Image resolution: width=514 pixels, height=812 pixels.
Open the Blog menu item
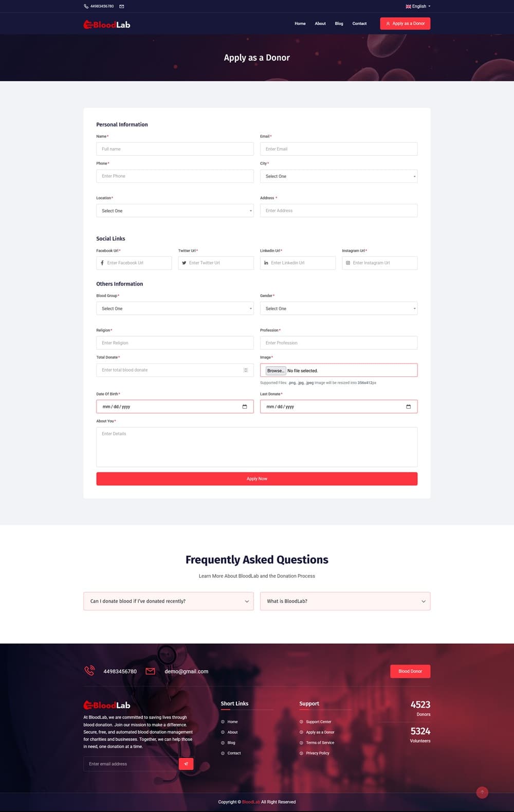pyautogui.click(x=339, y=24)
